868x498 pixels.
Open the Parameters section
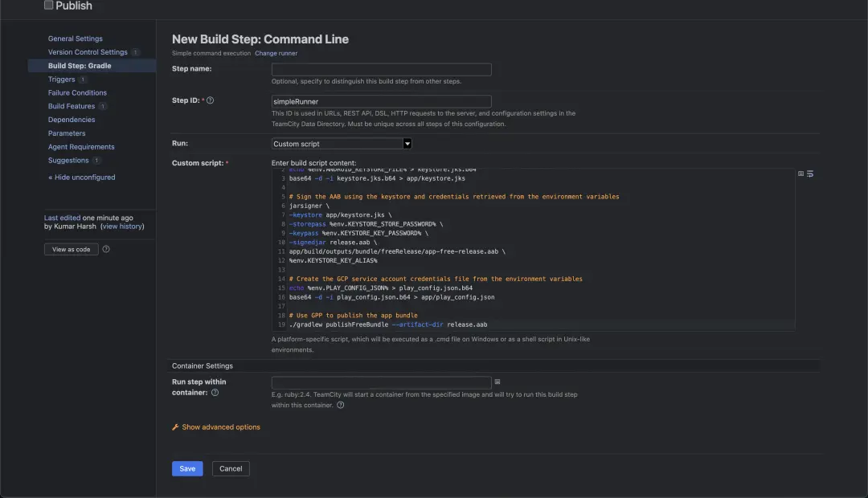[67, 133]
